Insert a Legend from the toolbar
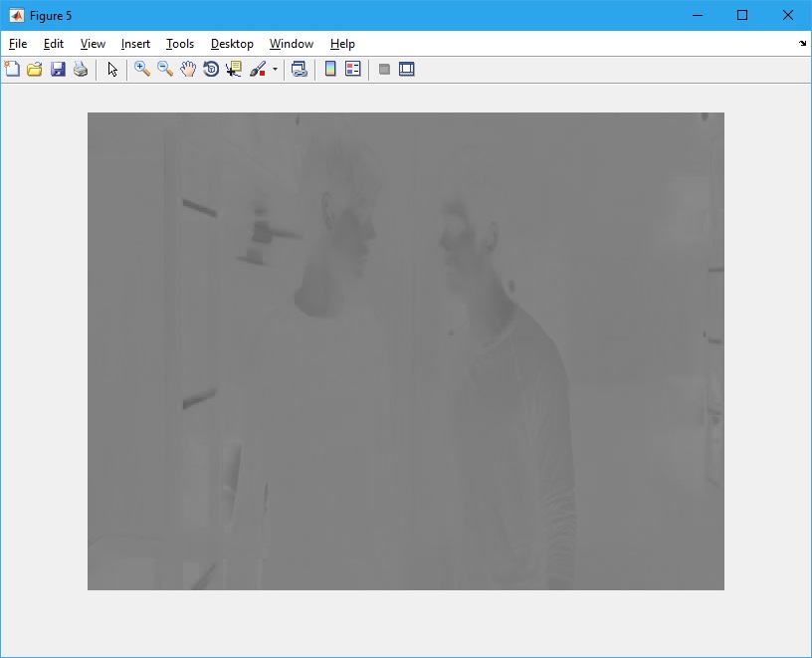Image resolution: width=812 pixels, height=658 pixels. pos(353,69)
